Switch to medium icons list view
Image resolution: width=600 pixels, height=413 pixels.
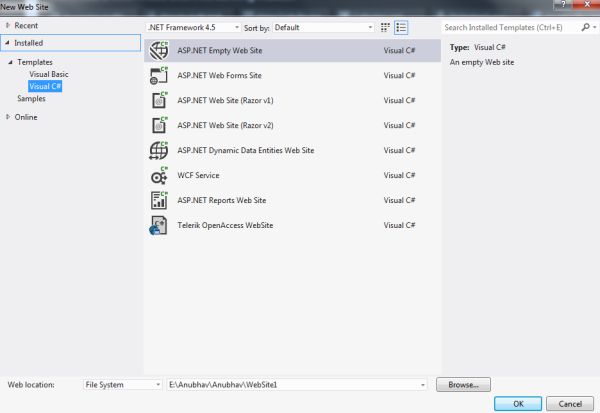point(401,28)
